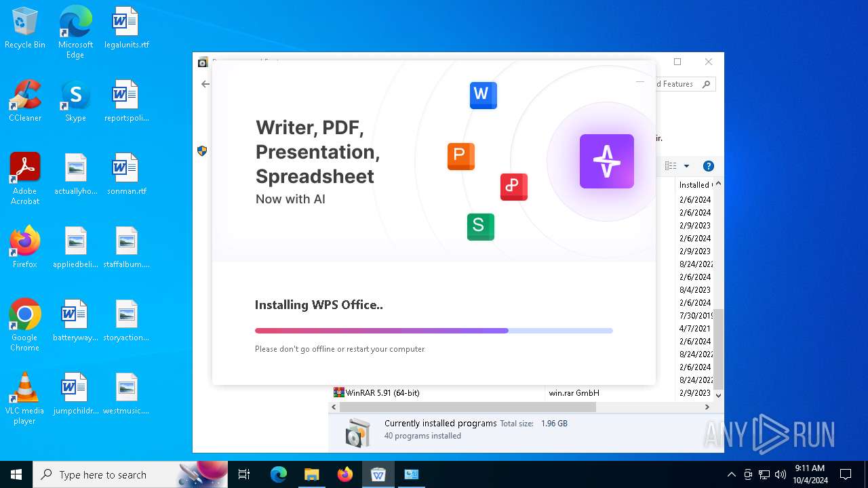Click the installation progress bar
The width and height of the screenshot is (868, 488).
click(434, 331)
